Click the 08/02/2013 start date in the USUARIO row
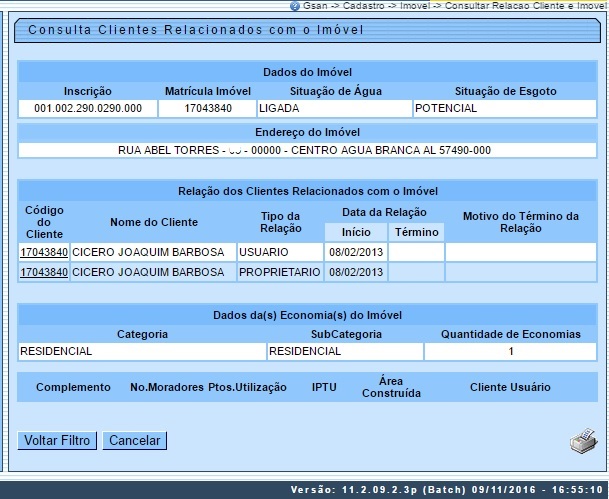Screen dimensions: 609x499 (356, 252)
